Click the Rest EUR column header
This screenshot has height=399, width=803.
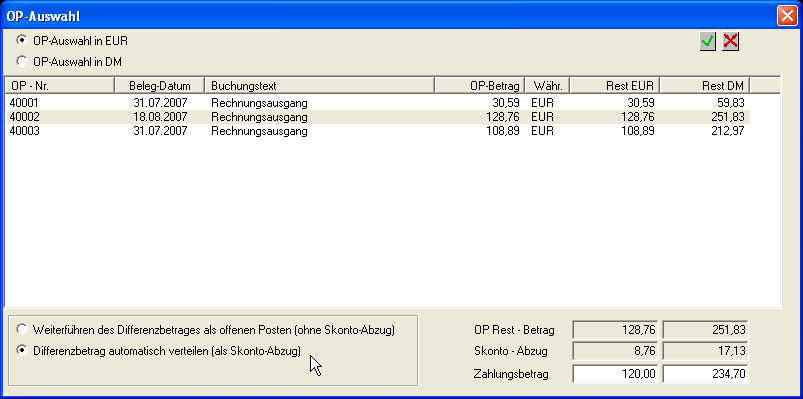coord(615,86)
